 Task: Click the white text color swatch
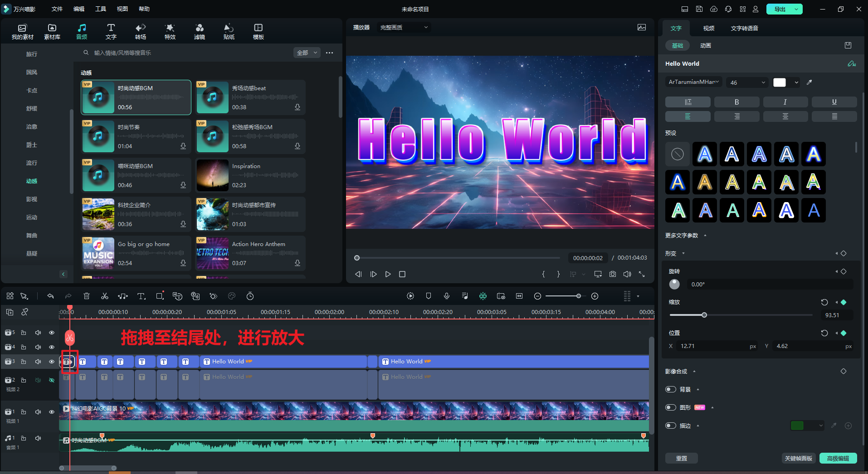coord(780,82)
